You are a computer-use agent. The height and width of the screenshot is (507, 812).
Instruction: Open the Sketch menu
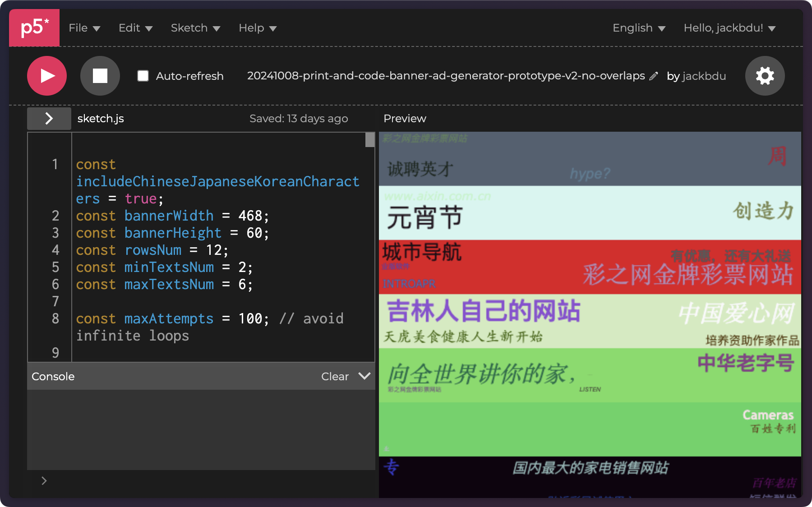coord(195,28)
